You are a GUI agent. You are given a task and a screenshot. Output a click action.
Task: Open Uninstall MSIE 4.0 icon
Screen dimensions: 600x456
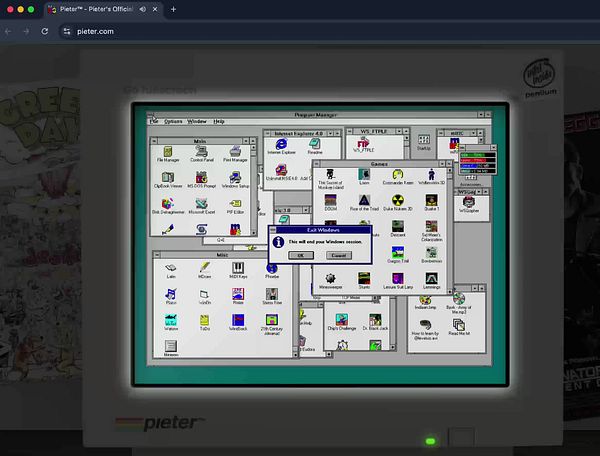pyautogui.click(x=281, y=173)
